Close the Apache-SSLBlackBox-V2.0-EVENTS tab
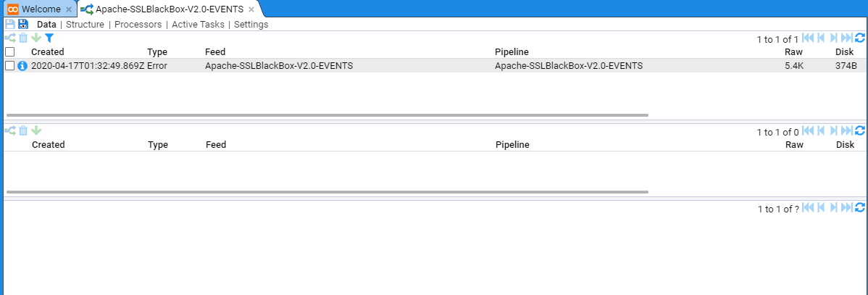 pos(251,9)
